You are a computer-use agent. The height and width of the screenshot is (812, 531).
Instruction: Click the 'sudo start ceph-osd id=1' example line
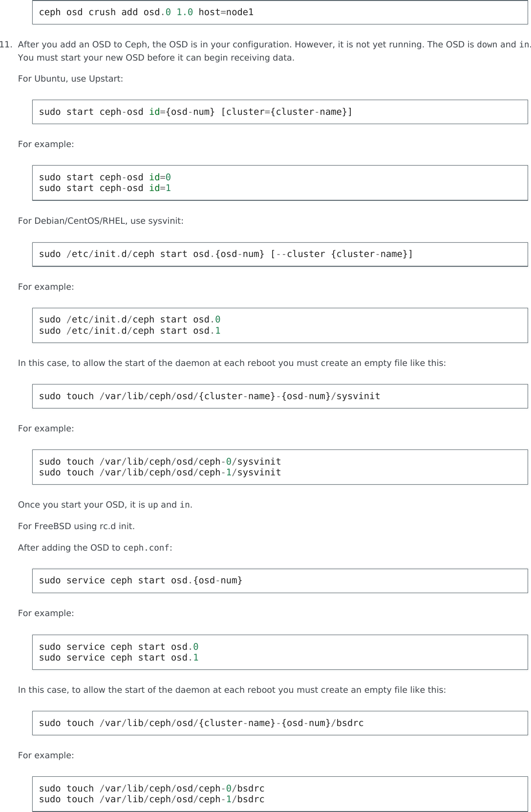(x=105, y=189)
